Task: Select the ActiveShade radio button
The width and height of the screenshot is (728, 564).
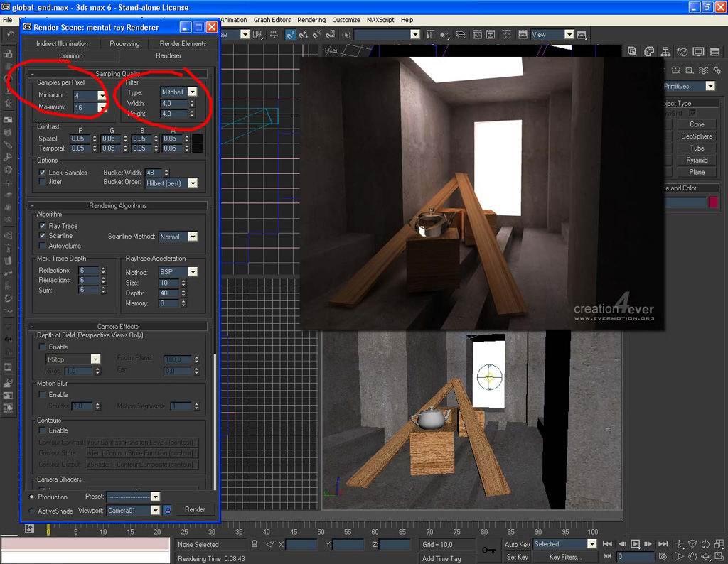Action: [x=31, y=511]
